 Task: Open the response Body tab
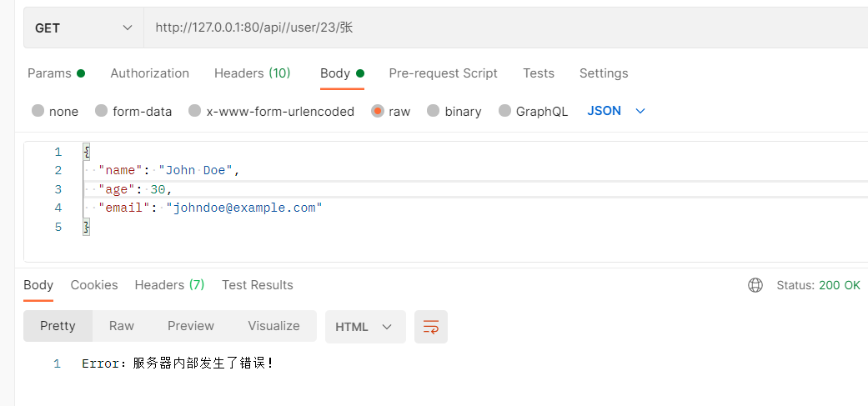click(x=38, y=285)
